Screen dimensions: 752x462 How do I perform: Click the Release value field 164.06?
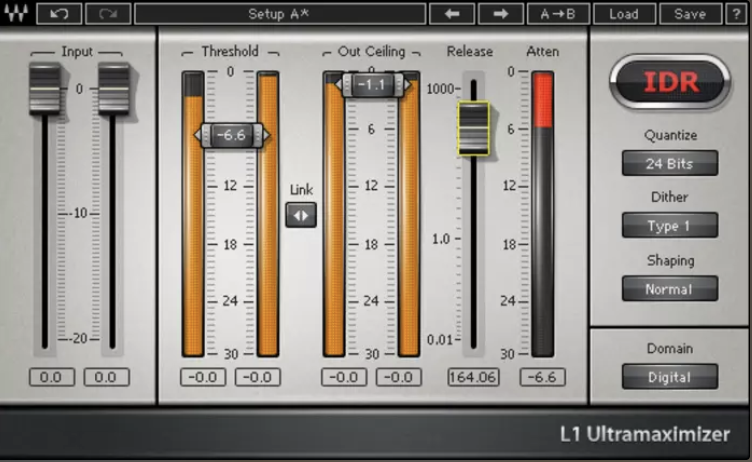[473, 377]
